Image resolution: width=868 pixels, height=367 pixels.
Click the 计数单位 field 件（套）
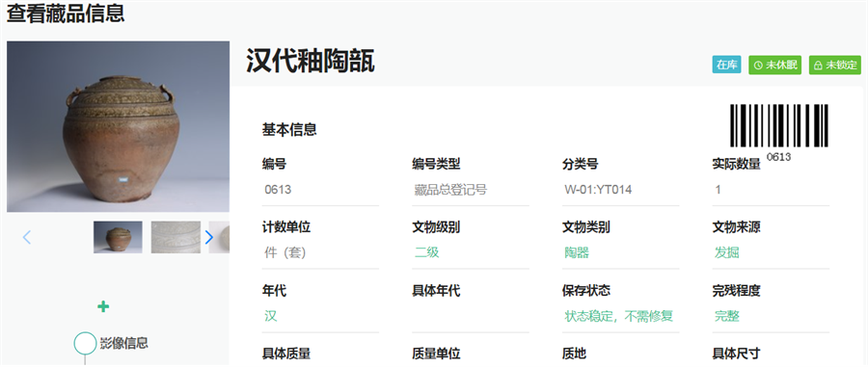coord(320,253)
